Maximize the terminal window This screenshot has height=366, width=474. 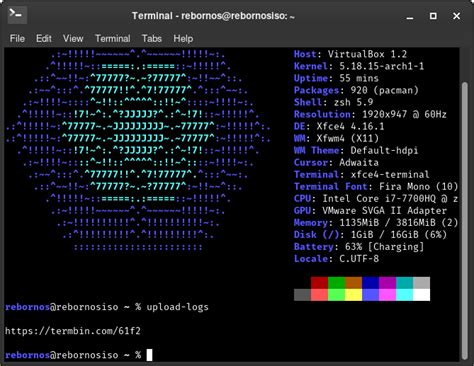tap(433, 16)
